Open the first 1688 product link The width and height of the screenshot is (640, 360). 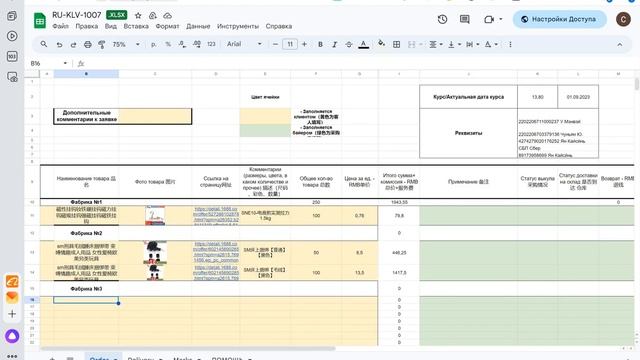coord(216,216)
